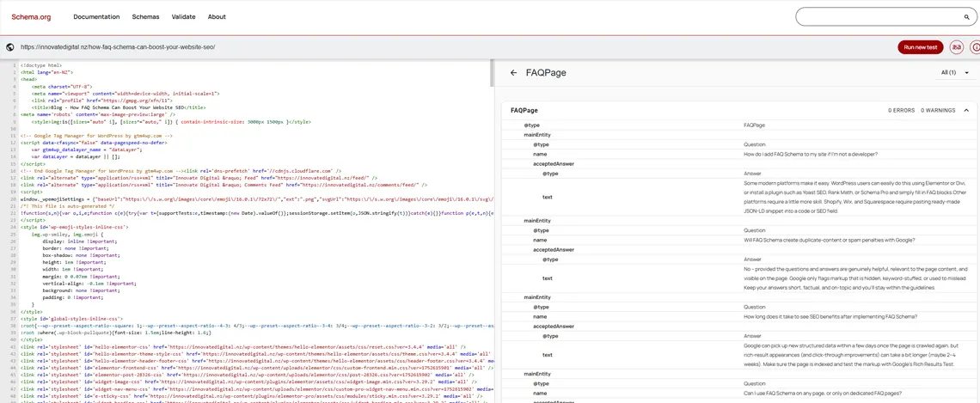Open the About menu item
The width and height of the screenshot is (980, 403).
[x=217, y=17]
